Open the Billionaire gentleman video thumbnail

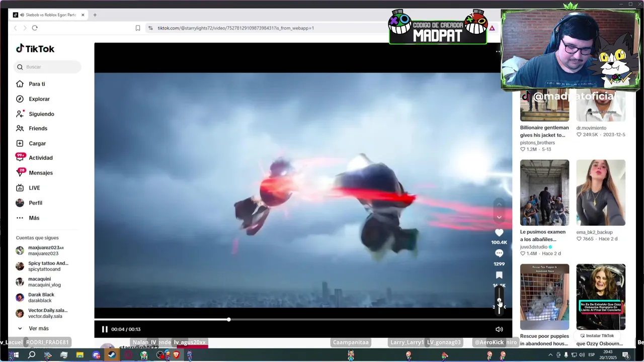click(x=544, y=107)
